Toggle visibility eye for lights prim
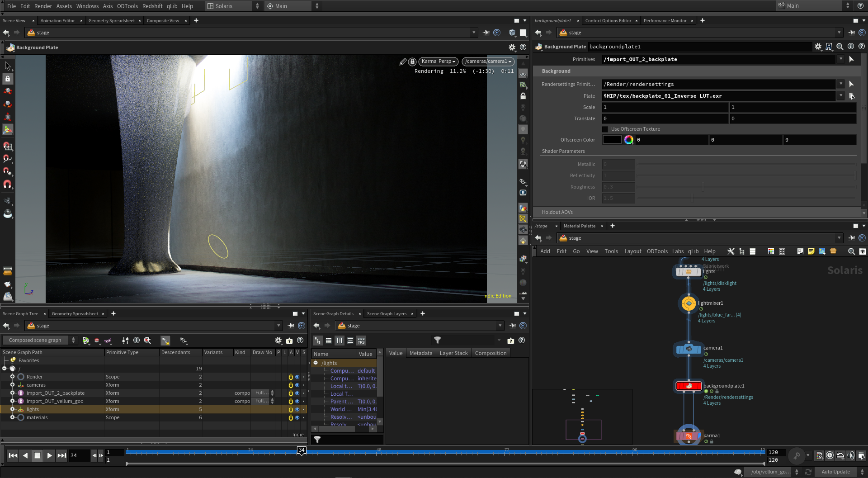Image resolution: width=868 pixels, height=478 pixels. tap(297, 410)
